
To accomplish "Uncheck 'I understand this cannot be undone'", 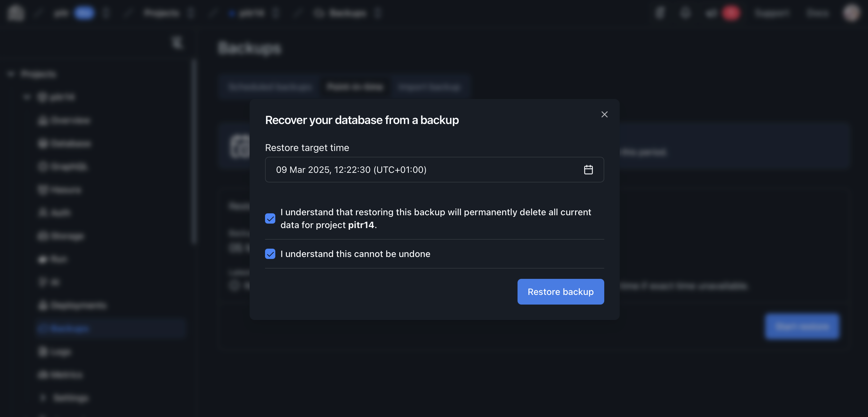I will coord(270,253).
